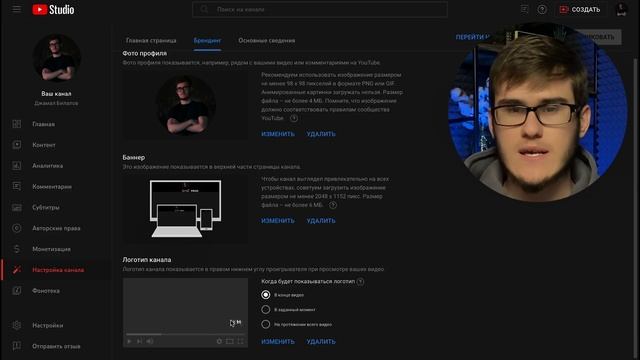
Task: Click the profile photo preview thumbnail
Action: click(x=186, y=105)
